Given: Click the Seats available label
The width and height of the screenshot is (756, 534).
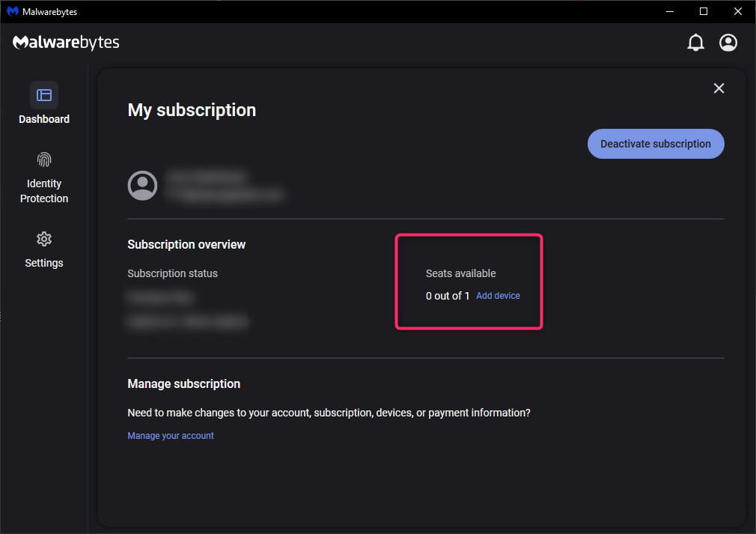Looking at the screenshot, I should tap(461, 273).
